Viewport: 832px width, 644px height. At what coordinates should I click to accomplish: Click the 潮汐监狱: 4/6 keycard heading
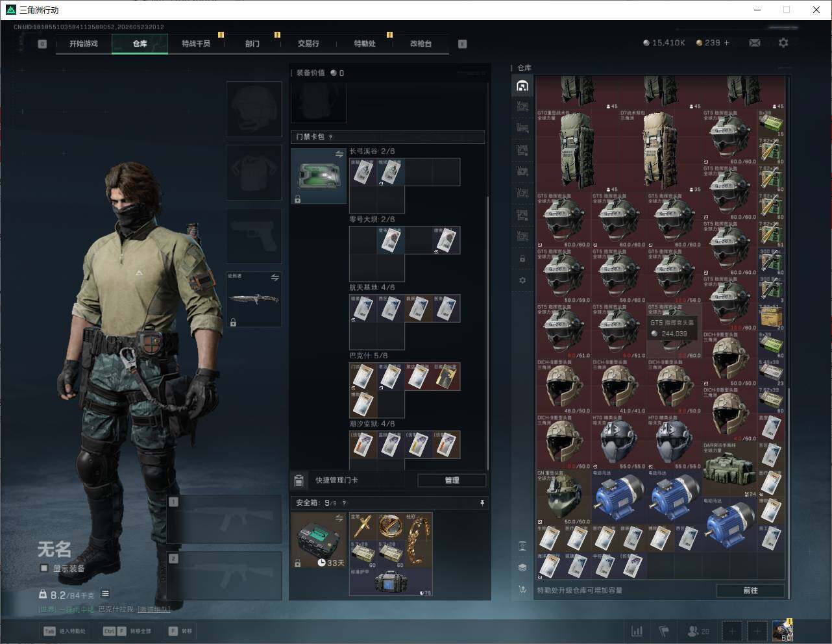(x=372, y=424)
